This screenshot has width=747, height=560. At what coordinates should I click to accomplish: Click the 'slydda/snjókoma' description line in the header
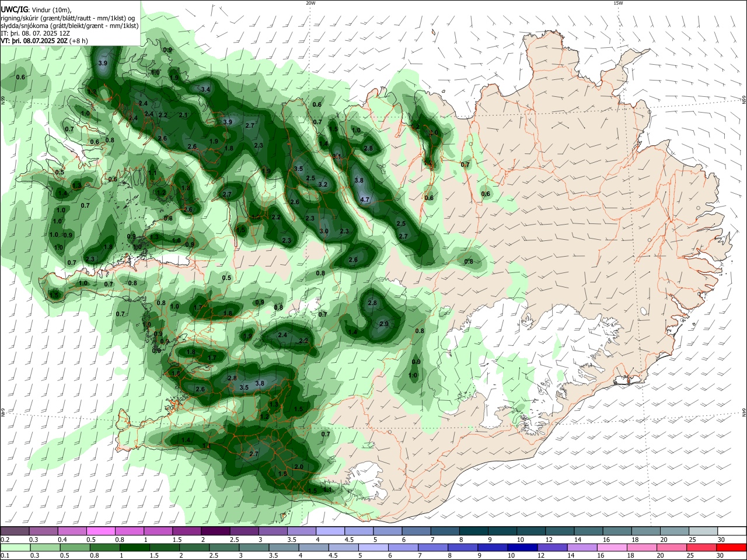pos(69,26)
